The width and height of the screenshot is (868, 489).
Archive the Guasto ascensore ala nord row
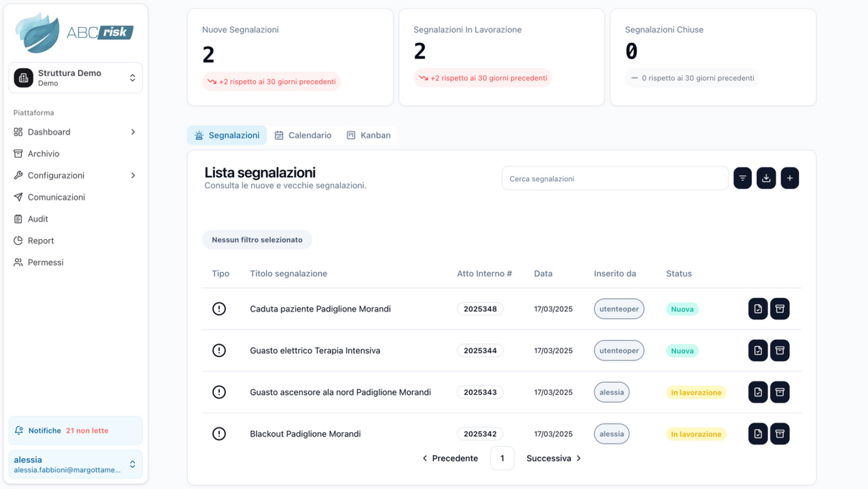pos(780,392)
